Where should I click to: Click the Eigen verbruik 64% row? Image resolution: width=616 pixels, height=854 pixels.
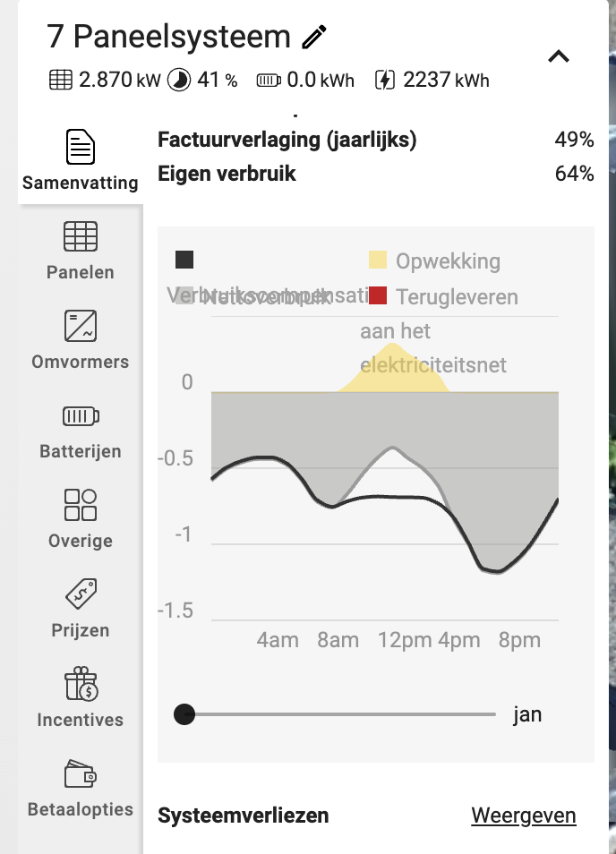click(x=375, y=174)
